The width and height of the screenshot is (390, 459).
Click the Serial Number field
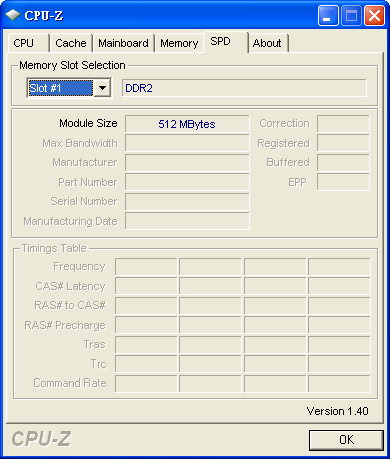(187, 201)
